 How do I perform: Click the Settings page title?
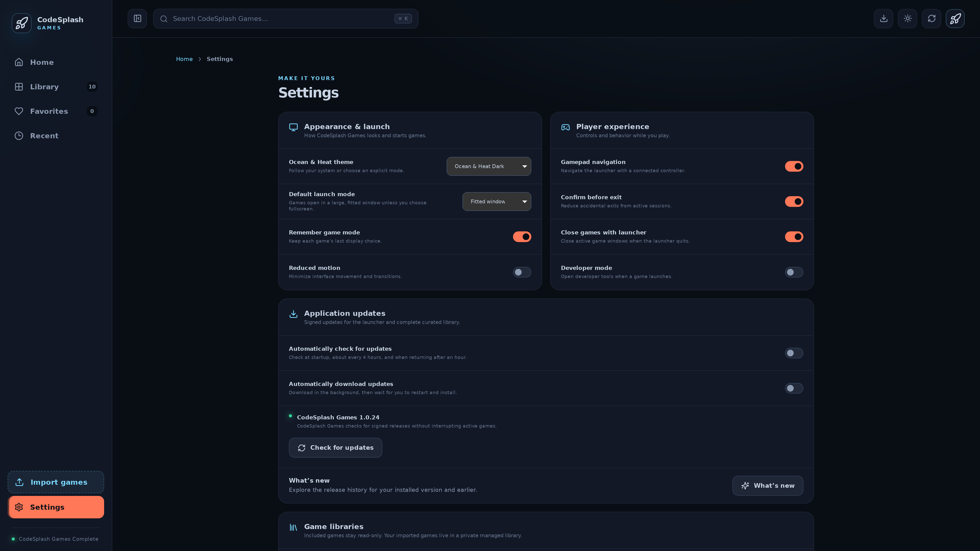click(x=308, y=93)
